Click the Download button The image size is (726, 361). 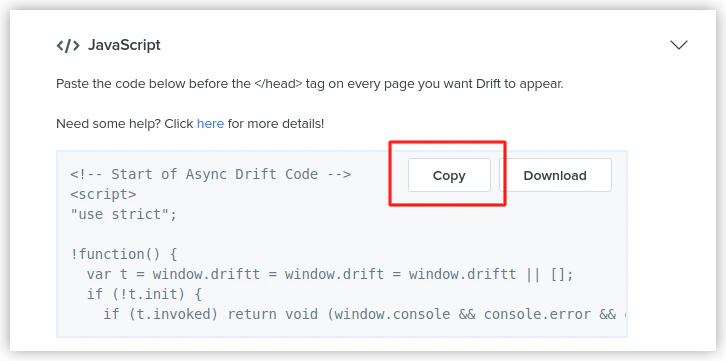pyautogui.click(x=555, y=175)
